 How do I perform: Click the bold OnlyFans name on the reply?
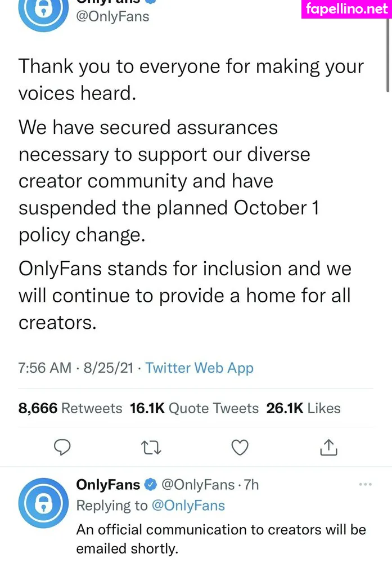point(108,484)
